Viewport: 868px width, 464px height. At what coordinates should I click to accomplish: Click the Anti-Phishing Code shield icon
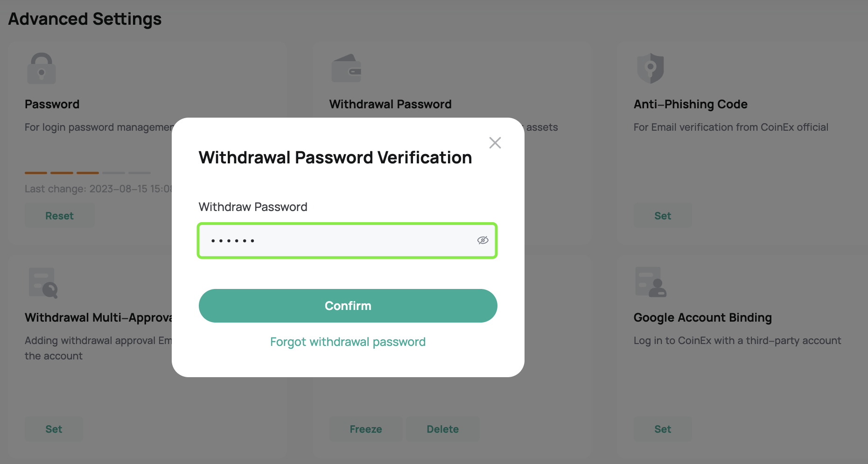coord(651,68)
